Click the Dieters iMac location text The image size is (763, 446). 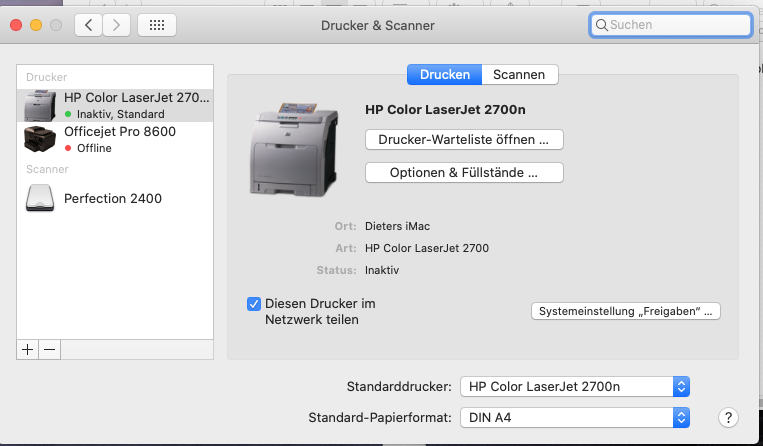(x=398, y=226)
